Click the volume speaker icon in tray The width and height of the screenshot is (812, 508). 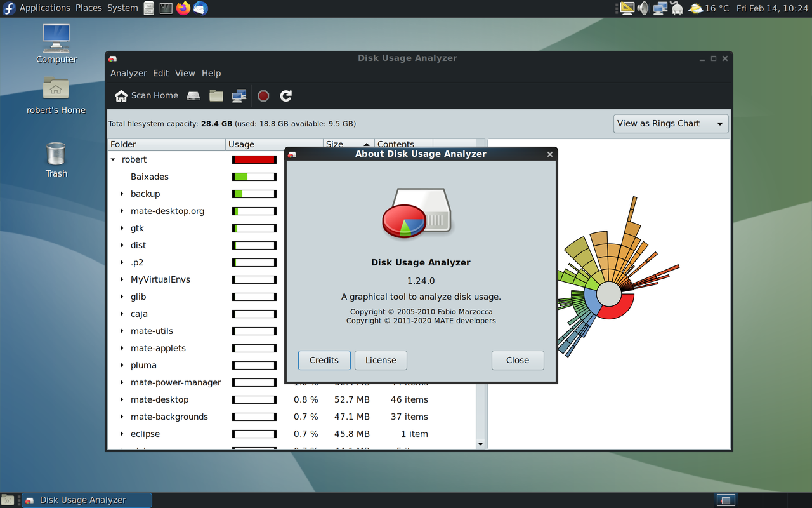point(643,8)
